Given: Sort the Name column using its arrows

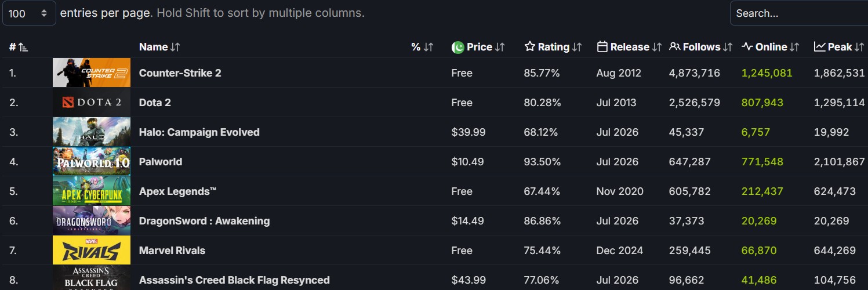Looking at the screenshot, I should pos(175,48).
